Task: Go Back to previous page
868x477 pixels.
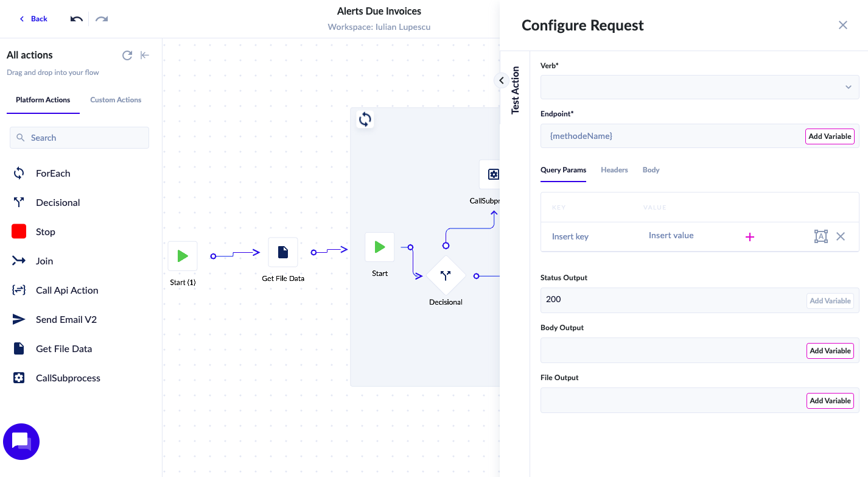Action: click(33, 19)
